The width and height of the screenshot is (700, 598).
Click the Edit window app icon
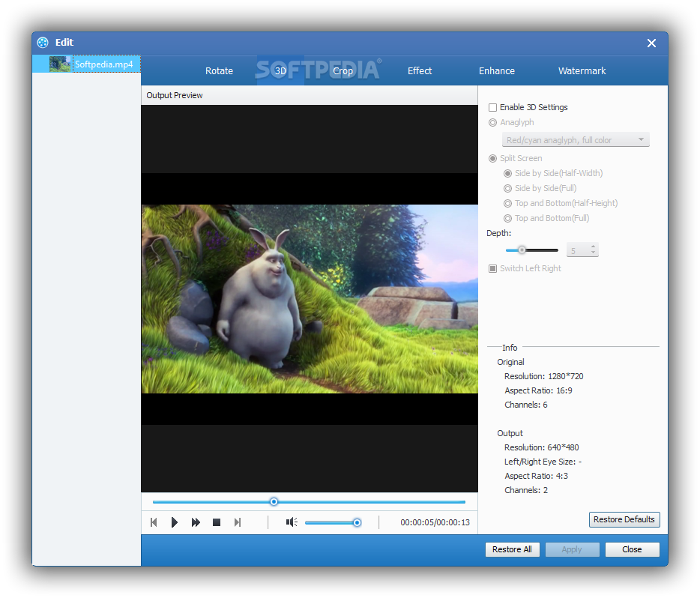[43, 43]
